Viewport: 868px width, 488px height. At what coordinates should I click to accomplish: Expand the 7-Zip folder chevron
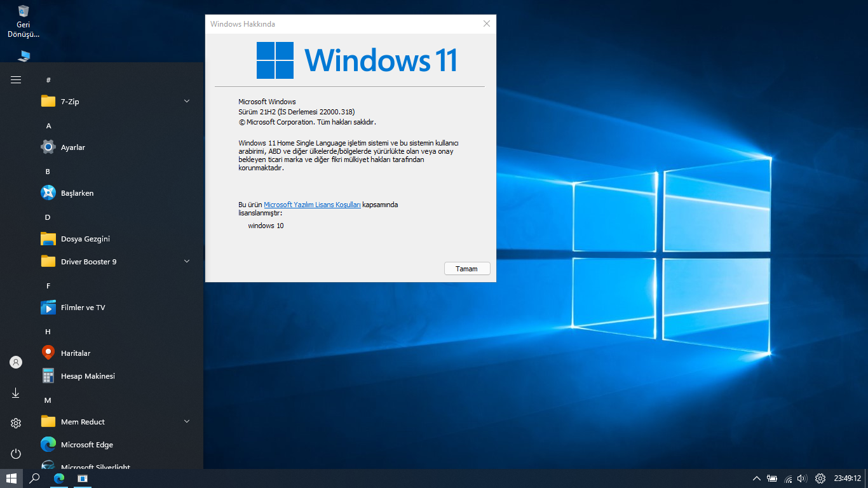click(187, 101)
